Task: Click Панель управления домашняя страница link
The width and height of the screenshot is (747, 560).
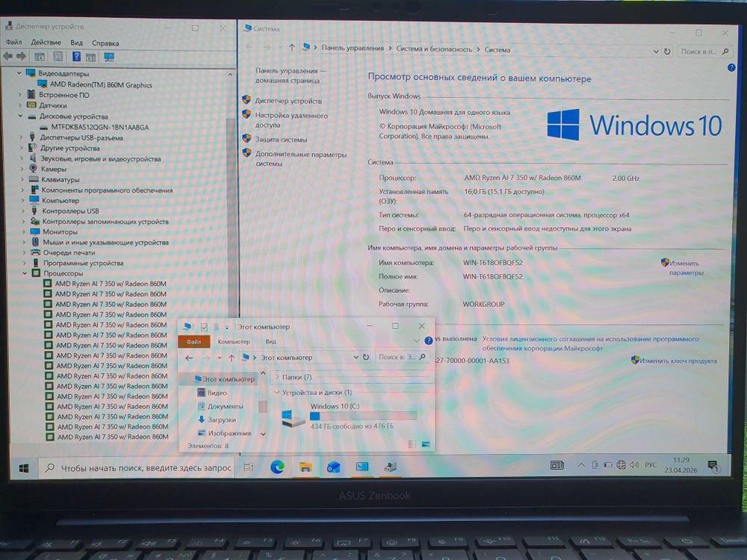Action: (x=290, y=75)
